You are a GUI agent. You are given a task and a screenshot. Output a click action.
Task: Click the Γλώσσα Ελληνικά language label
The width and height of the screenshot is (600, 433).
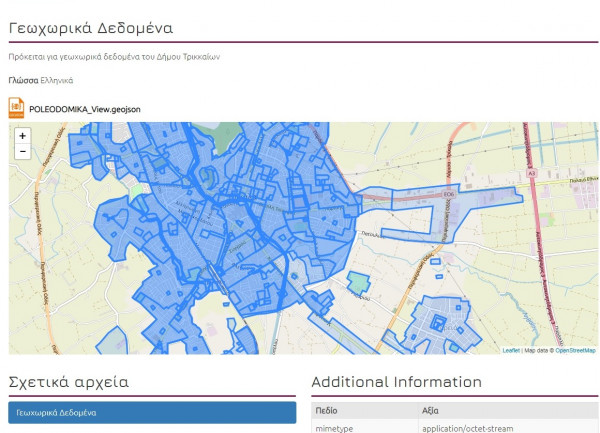coord(40,80)
